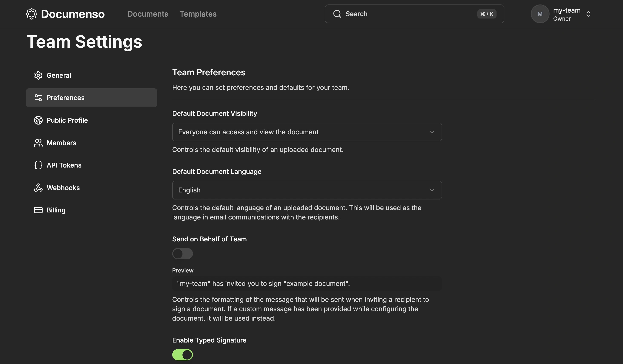The image size is (623, 364).
Task: Click the Members people icon
Action: click(x=38, y=143)
